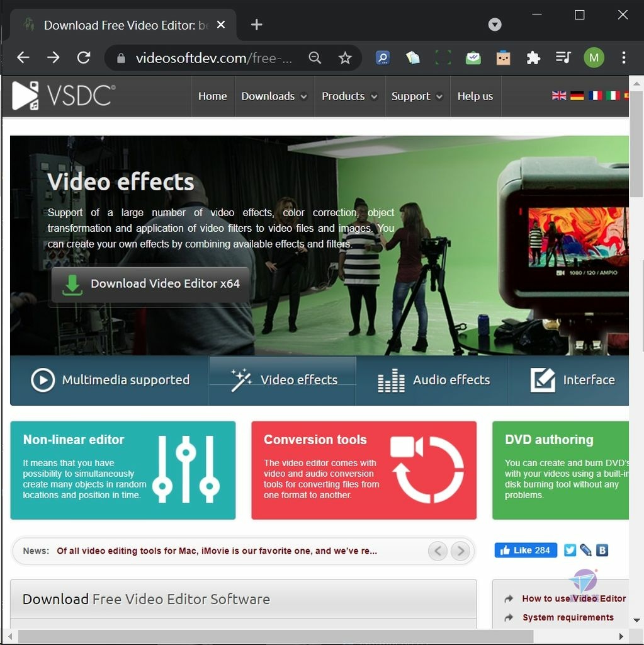Open the tab search dropdown arrow
Image resolution: width=644 pixels, height=645 pixels.
pyautogui.click(x=495, y=25)
